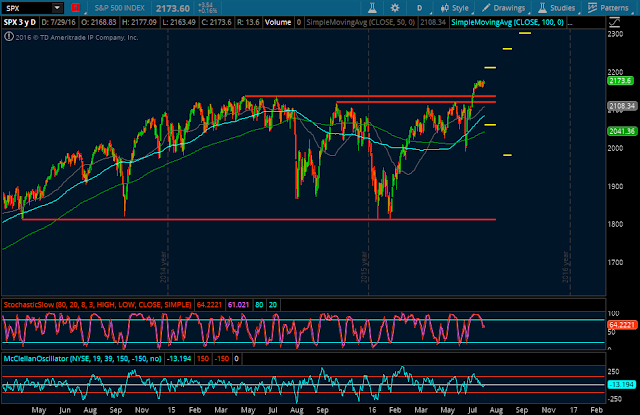Select the StochasticSlow study label
Viewport: 640px width, 415px height.
(x=97, y=305)
